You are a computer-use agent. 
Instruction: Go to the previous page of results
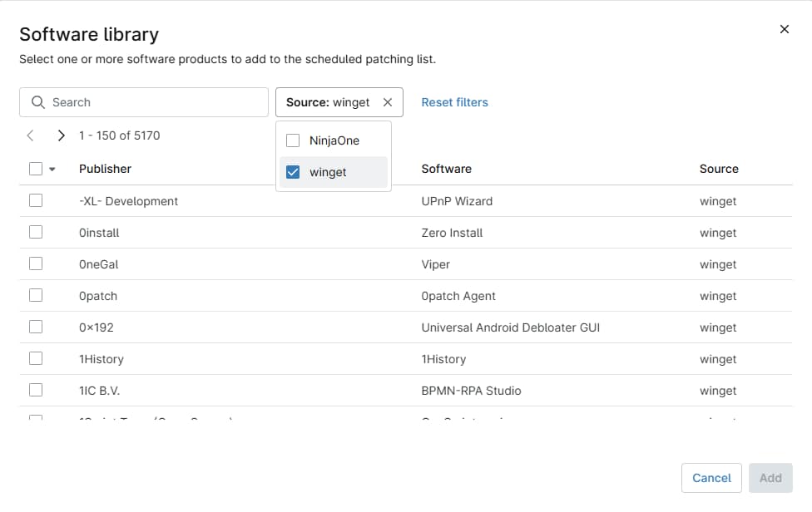(x=30, y=135)
